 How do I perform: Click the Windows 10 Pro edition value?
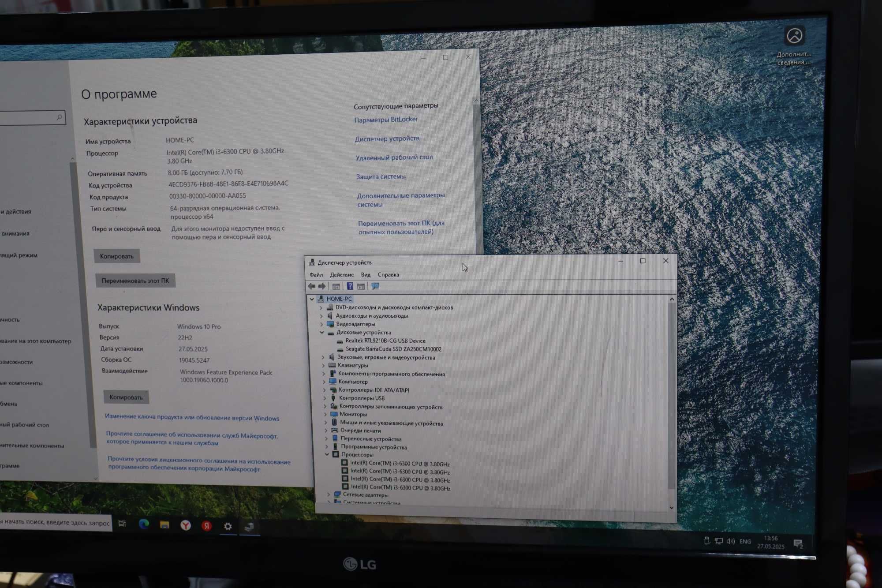tap(199, 326)
